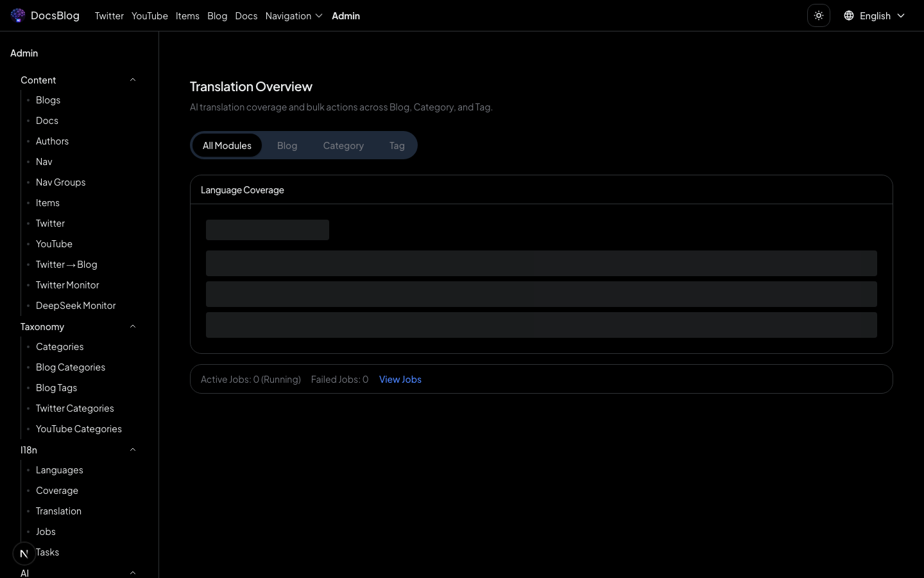Select the All Modules tab
The height and width of the screenshot is (578, 924).
pyautogui.click(x=227, y=146)
